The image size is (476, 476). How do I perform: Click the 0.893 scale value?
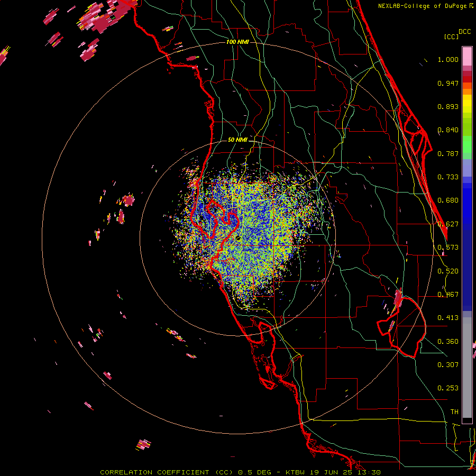[448, 106]
